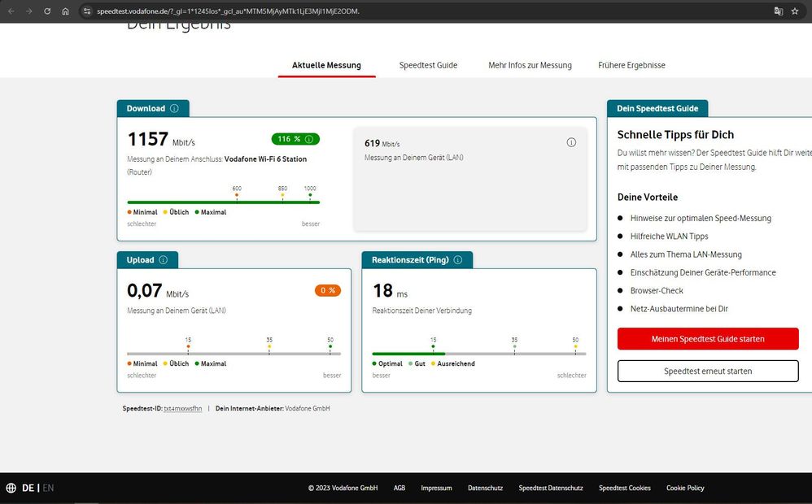Open info icon in 619 Mbit/s device box

tap(571, 142)
